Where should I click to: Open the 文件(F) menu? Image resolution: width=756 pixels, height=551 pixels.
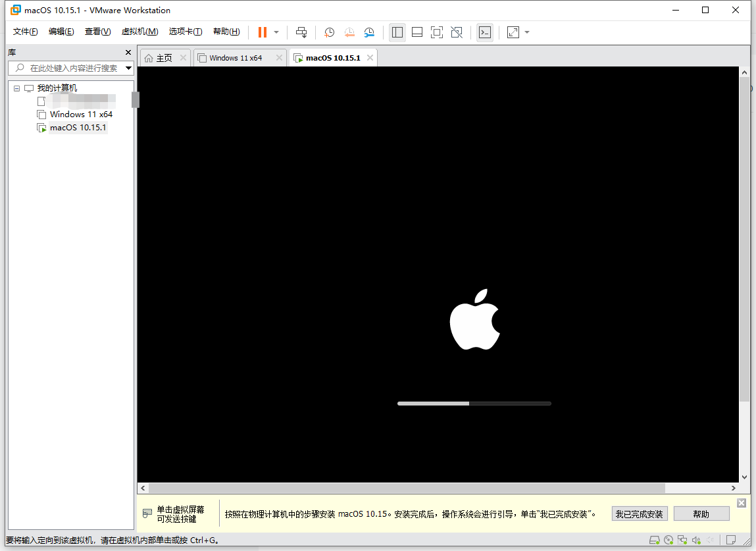[x=25, y=32]
